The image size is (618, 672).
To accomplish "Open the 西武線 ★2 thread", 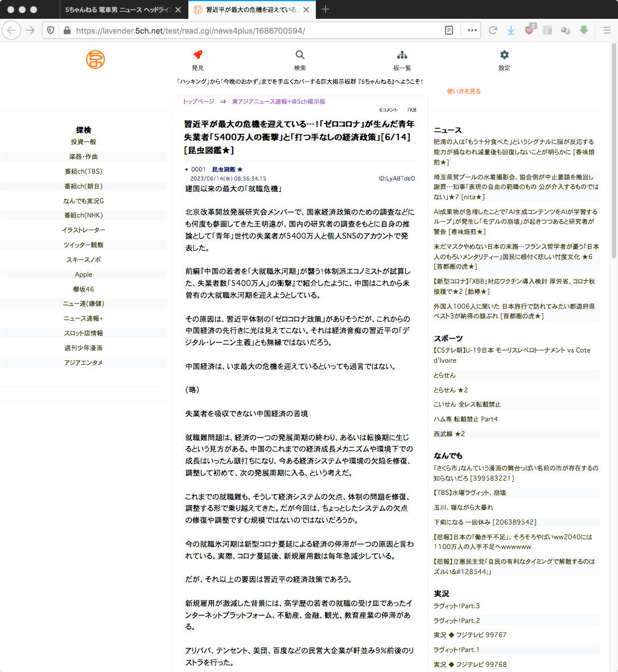I will [449, 434].
